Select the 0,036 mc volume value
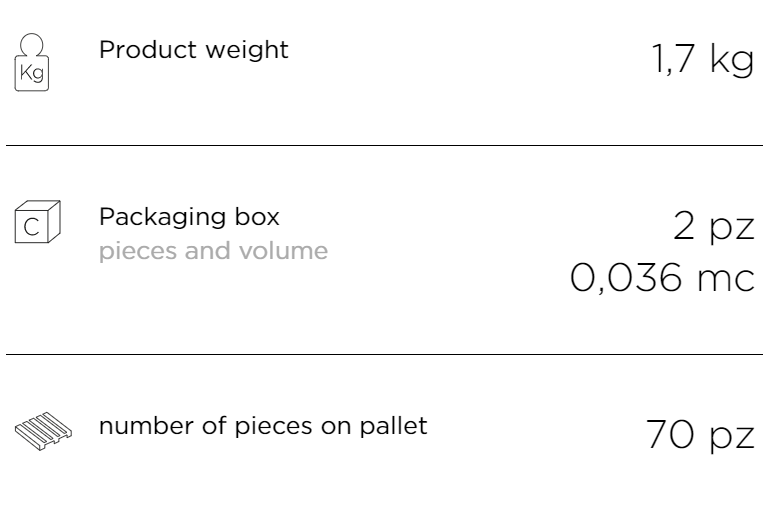 tap(662, 278)
